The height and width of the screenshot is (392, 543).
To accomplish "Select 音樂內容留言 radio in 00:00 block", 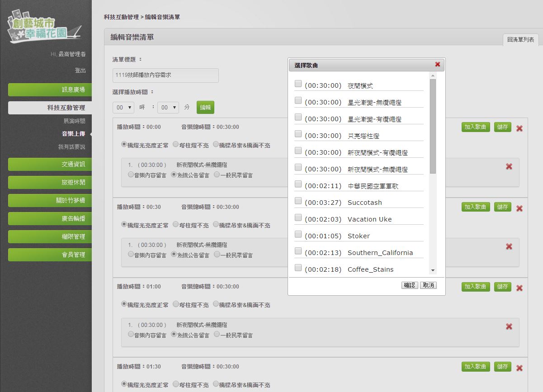I will [131, 175].
